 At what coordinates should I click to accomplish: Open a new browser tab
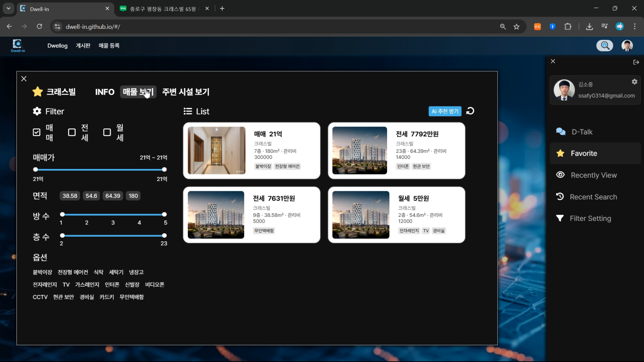222,8
